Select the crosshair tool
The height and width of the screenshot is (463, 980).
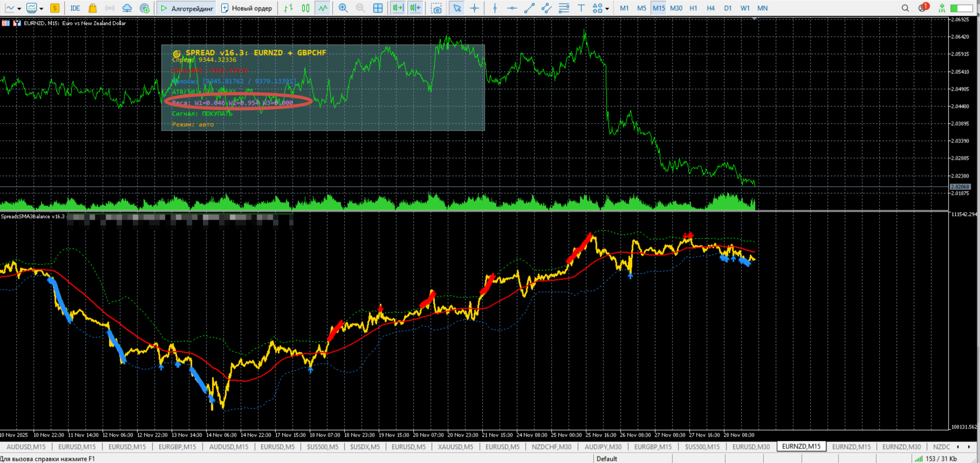[x=475, y=8]
